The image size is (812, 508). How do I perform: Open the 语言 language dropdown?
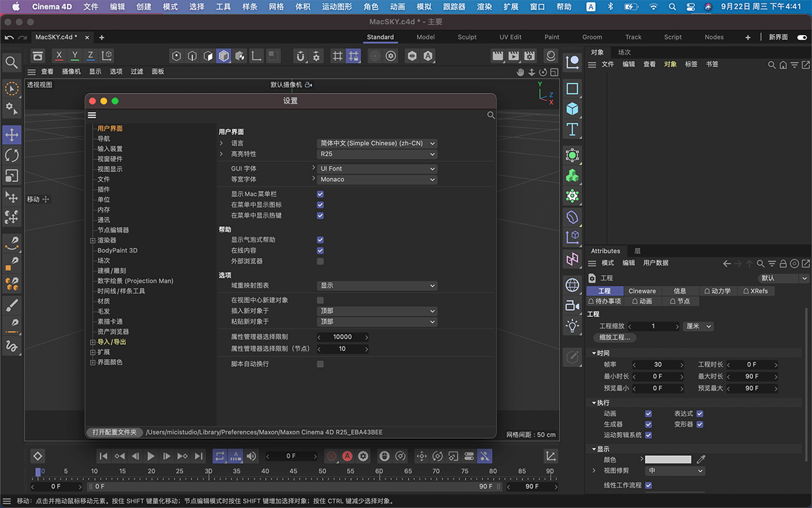(x=377, y=144)
